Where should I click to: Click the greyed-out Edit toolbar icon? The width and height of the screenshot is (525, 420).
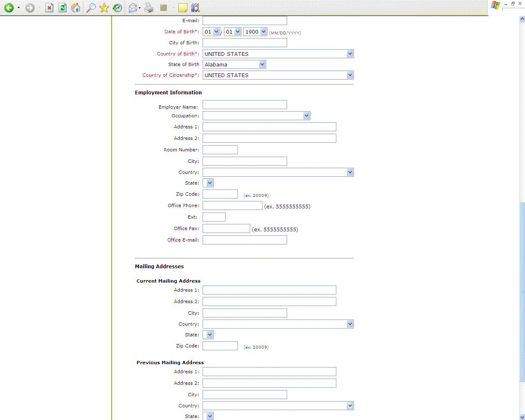(x=164, y=8)
